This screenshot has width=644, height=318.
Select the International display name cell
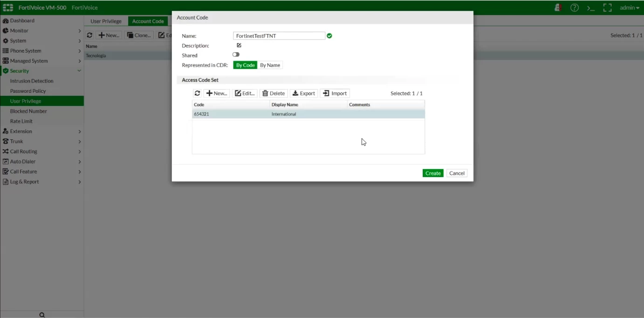tap(308, 114)
